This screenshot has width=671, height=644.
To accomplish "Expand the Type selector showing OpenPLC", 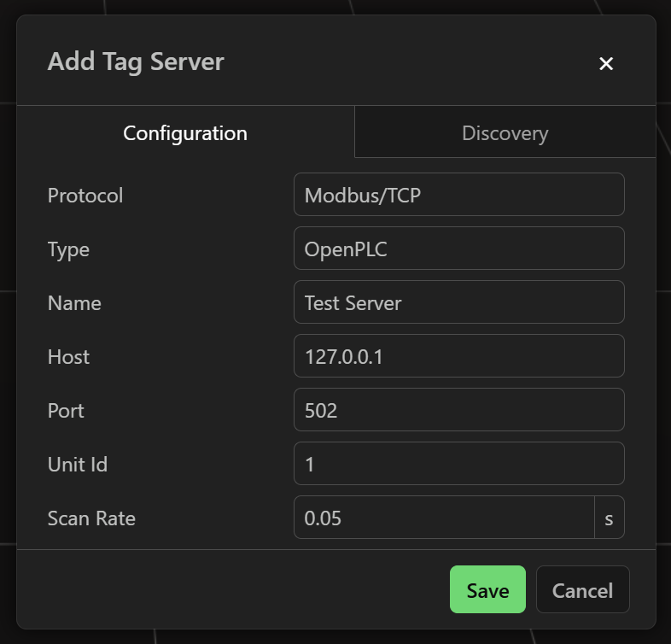I will 458,249.
